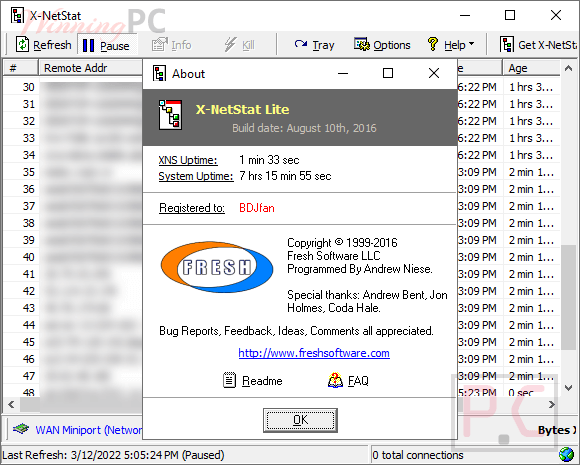The height and width of the screenshot is (465, 580).
Task: Sort by Remote Addr column header
Action: click(91, 68)
